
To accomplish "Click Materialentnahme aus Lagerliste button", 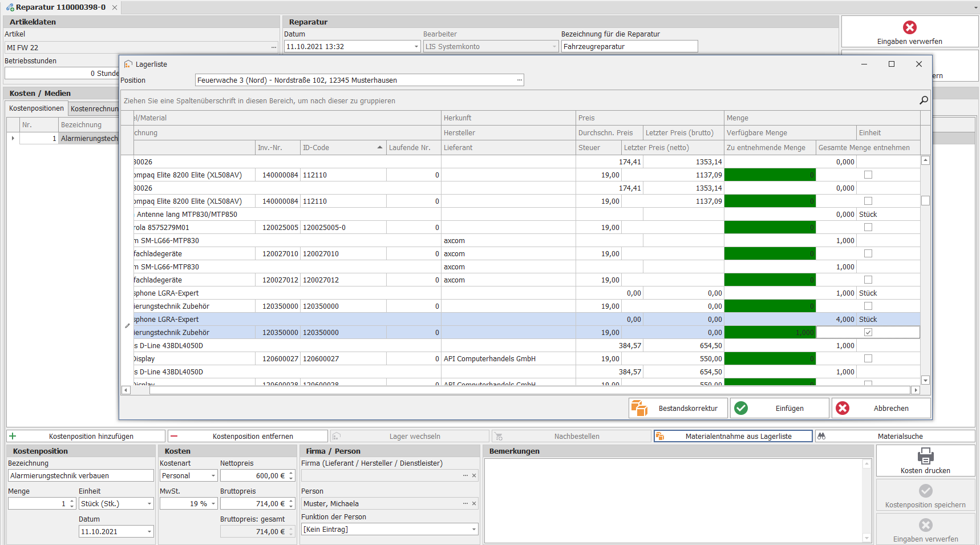I will click(x=733, y=436).
